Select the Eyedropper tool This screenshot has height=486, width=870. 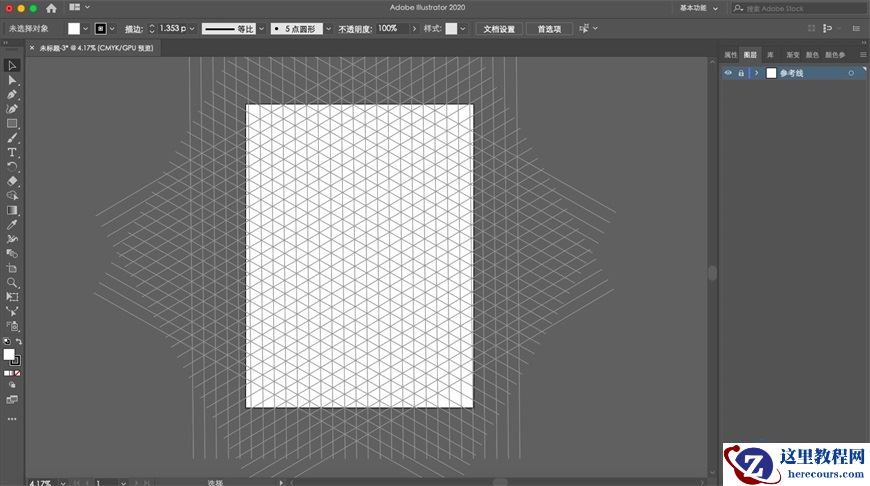coord(12,225)
